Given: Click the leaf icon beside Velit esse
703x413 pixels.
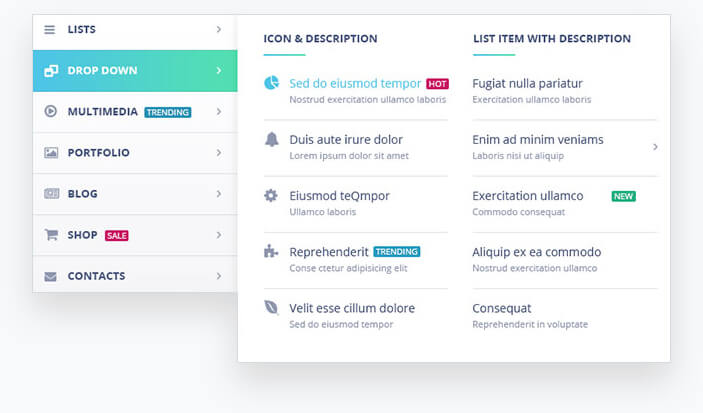Looking at the screenshot, I should click(x=271, y=308).
